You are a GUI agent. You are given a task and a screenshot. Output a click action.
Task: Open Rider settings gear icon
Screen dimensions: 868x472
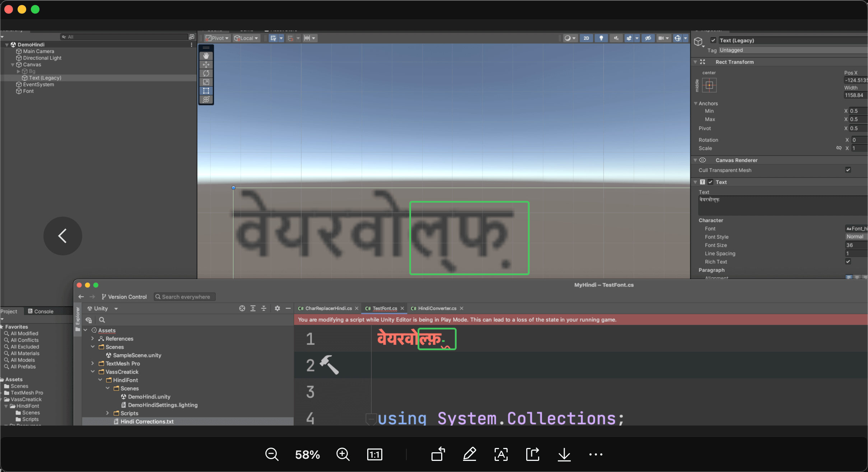pyautogui.click(x=277, y=308)
